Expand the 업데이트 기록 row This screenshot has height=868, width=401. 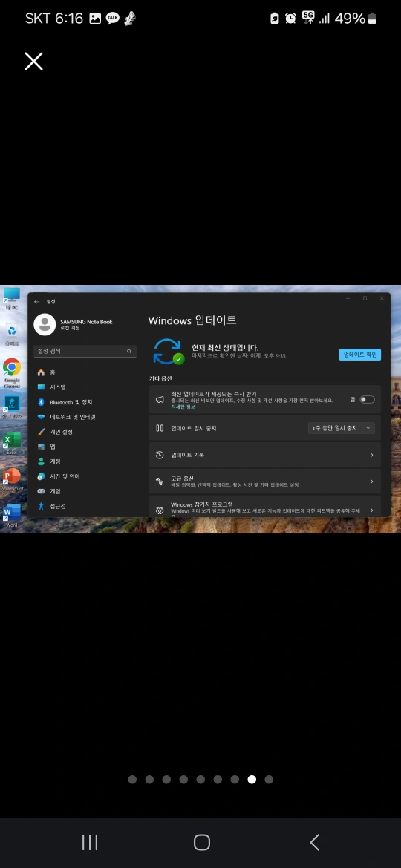point(265,455)
